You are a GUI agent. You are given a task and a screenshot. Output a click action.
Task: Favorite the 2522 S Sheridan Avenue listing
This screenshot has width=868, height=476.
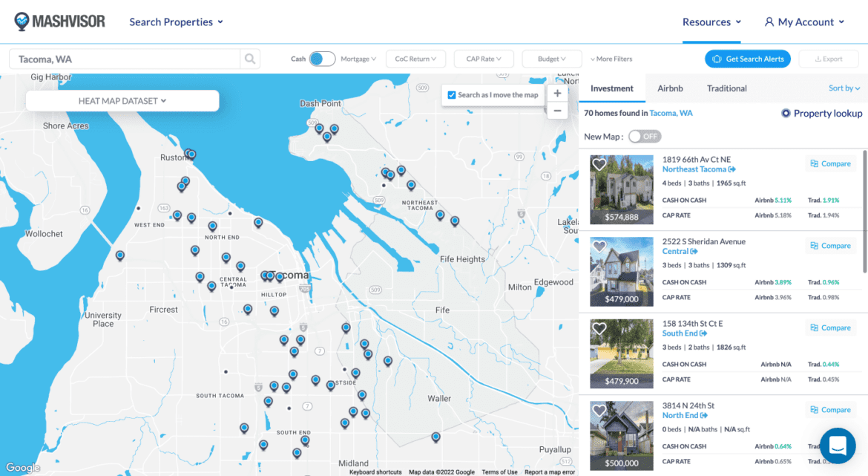pyautogui.click(x=599, y=247)
